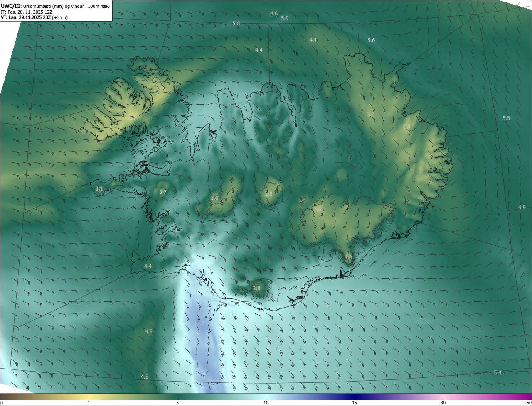Click the 3.7 value label
This screenshot has height=406, width=532.
pyautogui.click(x=163, y=192)
